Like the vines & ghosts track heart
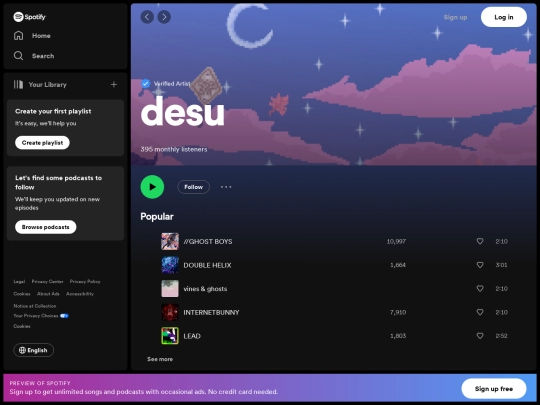 click(480, 288)
